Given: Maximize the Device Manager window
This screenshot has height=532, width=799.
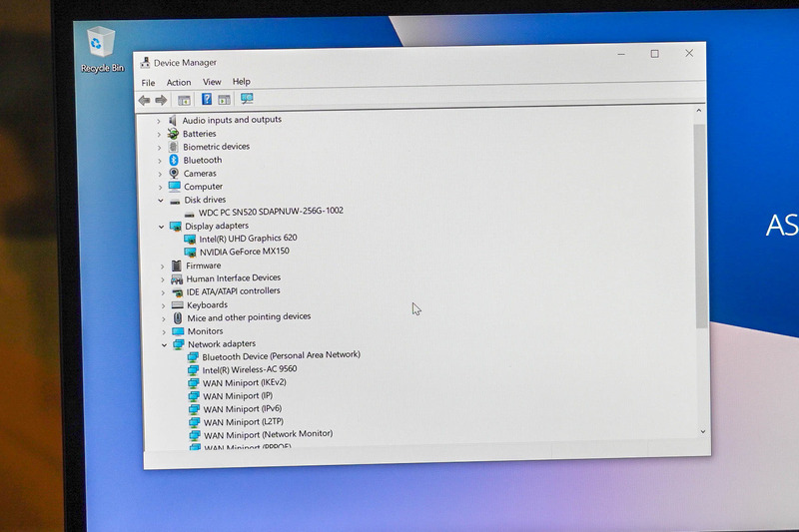Looking at the screenshot, I should [655, 54].
